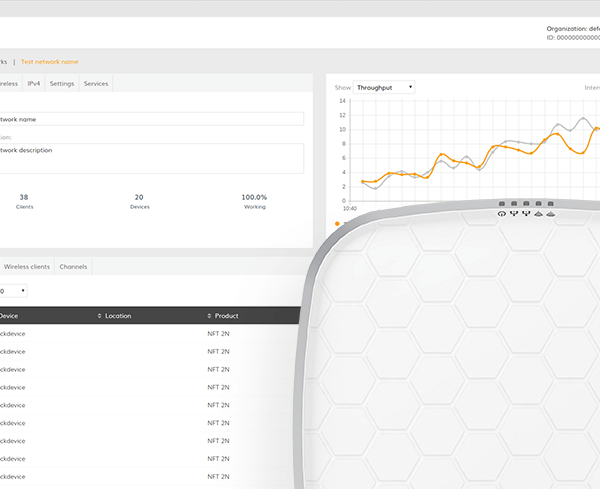Image resolution: width=600 pixels, height=489 pixels.
Task: Click the 38 Clients statistic
Action: point(24,201)
